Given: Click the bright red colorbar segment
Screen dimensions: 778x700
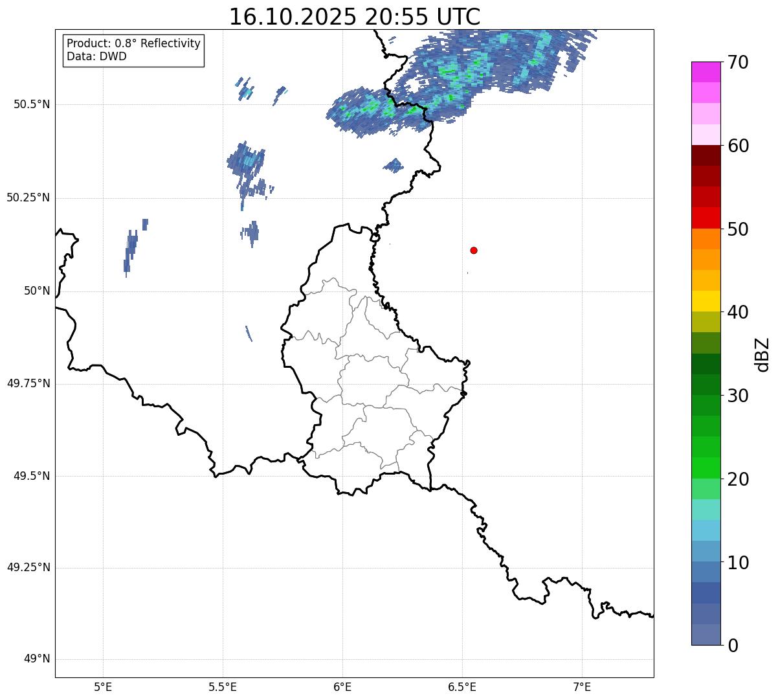Looking at the screenshot, I should (x=706, y=218).
